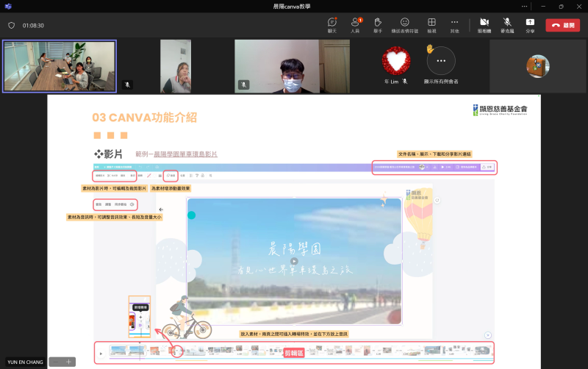Click the 03 CANVA功能介紹 slide heading
Viewport: 588px width, 369px height.
tap(144, 118)
